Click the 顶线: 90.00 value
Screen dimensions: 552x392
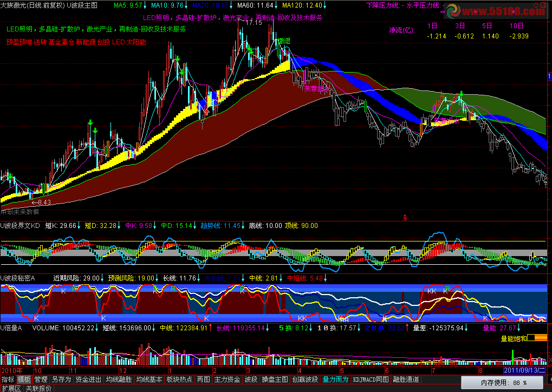[x=301, y=226]
